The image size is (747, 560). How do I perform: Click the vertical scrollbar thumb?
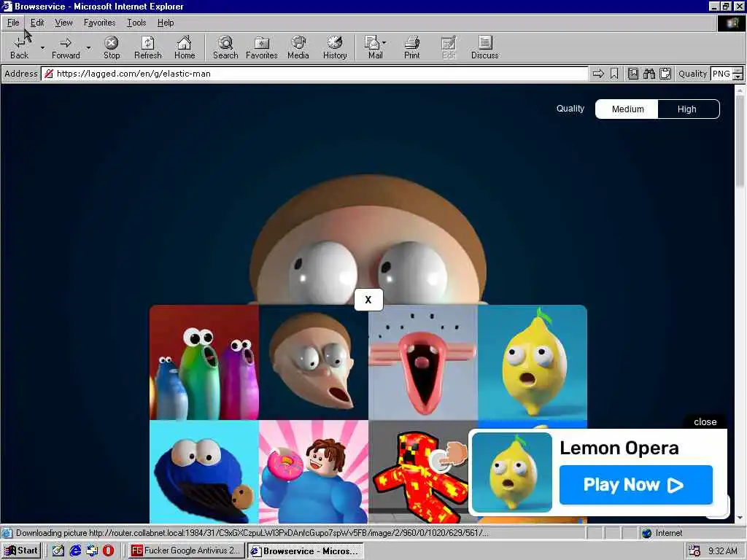pyautogui.click(x=740, y=141)
